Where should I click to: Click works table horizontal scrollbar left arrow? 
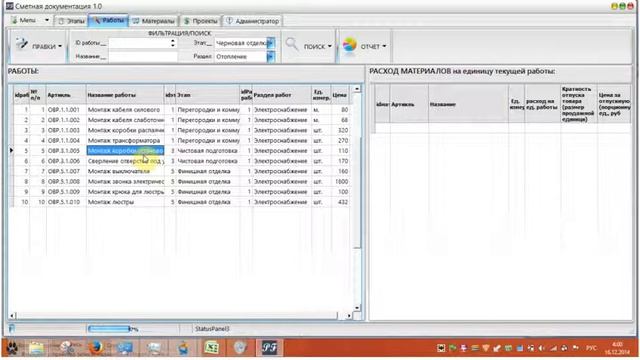[x=12, y=316]
